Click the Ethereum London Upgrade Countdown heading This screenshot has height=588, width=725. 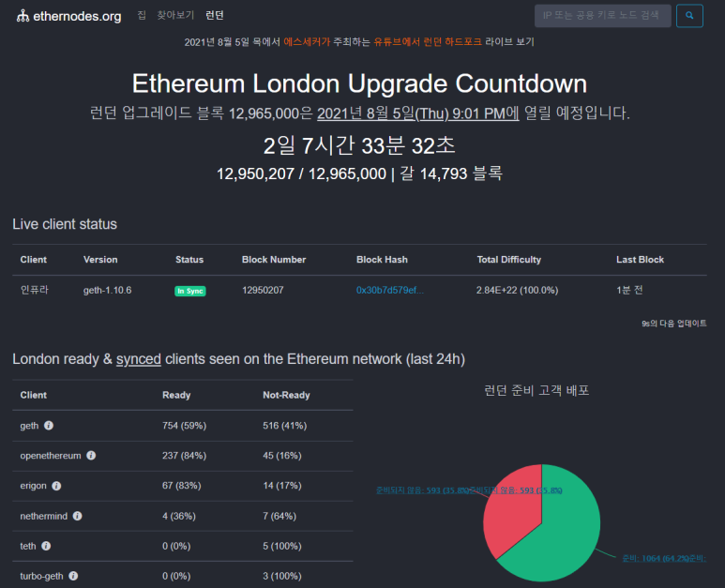(359, 83)
